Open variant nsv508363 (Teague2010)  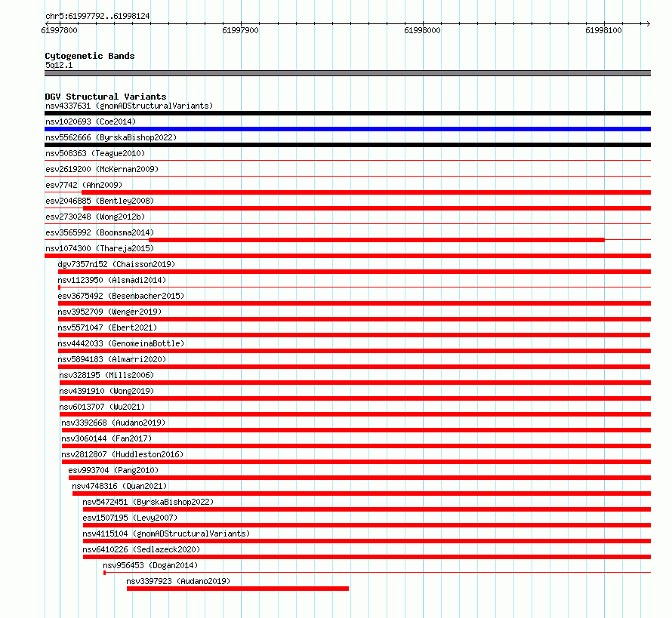pyautogui.click(x=95, y=153)
